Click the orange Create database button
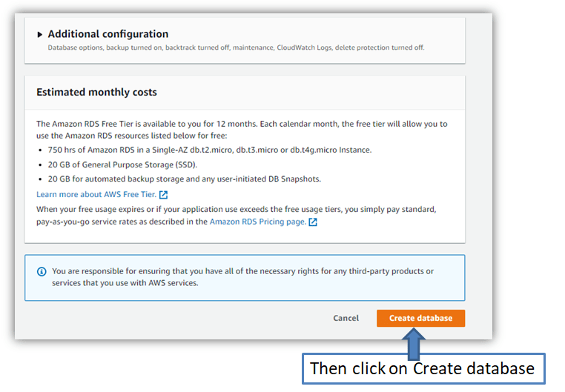565x392 pixels. (421, 318)
